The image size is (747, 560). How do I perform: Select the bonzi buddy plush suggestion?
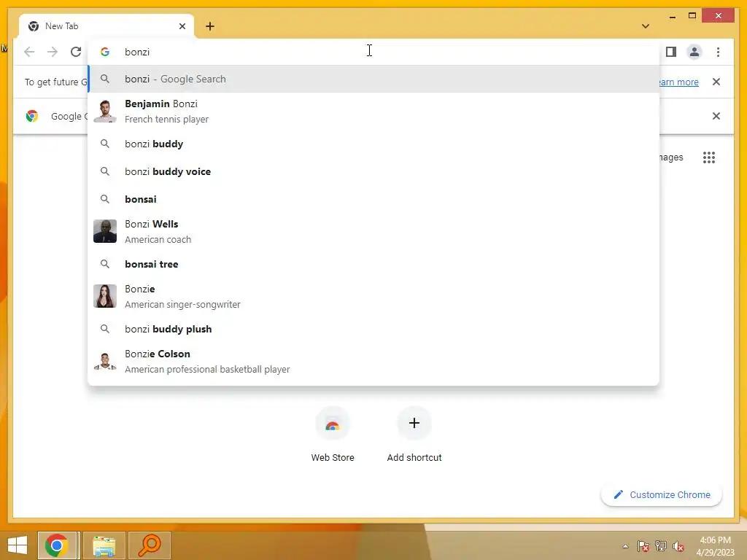click(x=373, y=329)
